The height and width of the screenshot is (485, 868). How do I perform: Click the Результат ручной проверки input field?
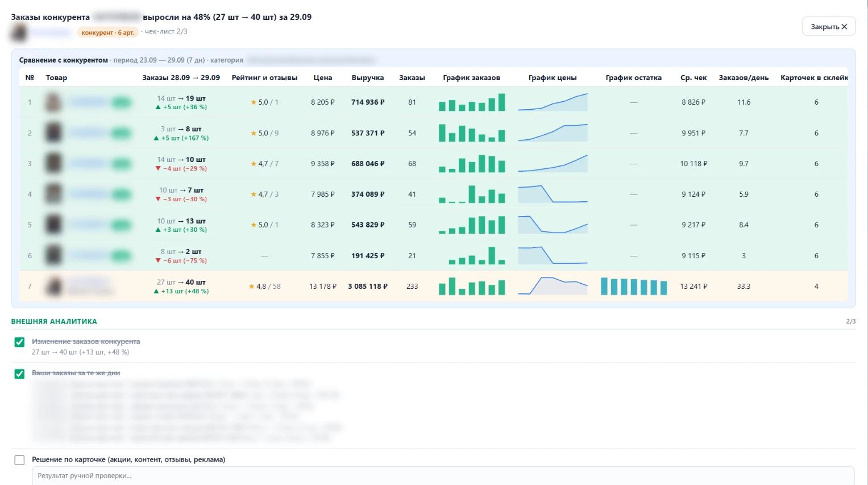[x=443, y=476]
